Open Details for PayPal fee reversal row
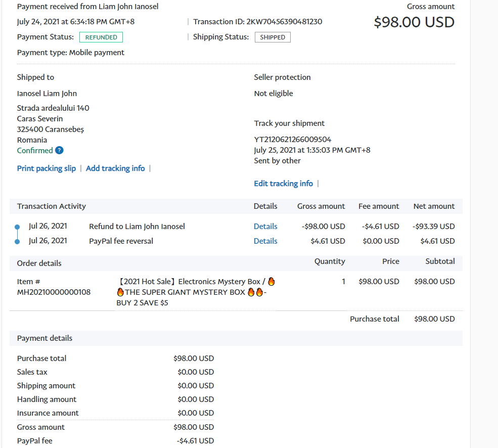This screenshot has width=498, height=448. (265, 241)
